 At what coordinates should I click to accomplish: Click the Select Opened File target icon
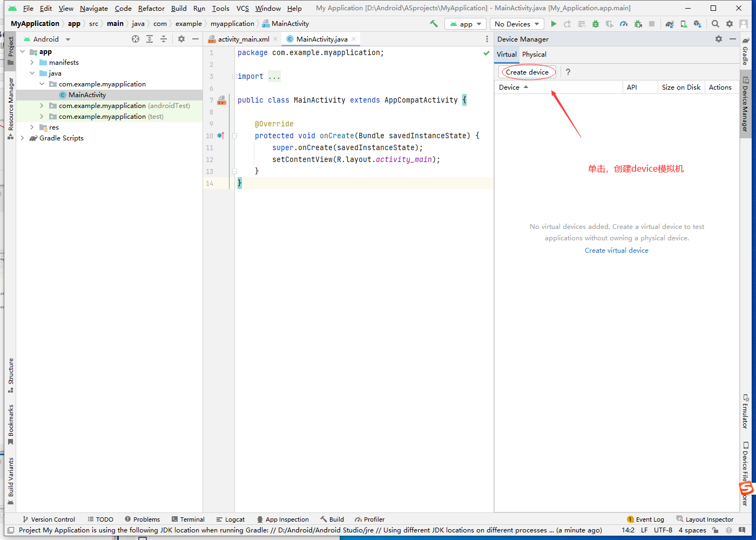136,39
